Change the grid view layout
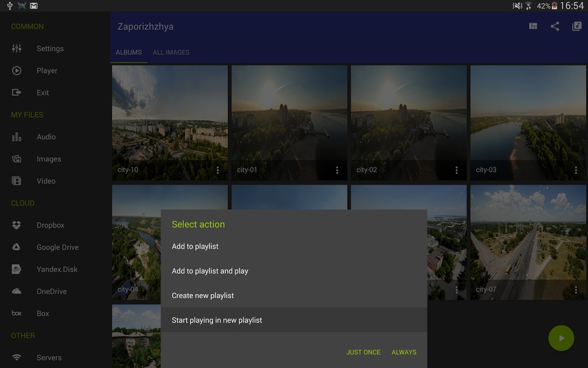Image resolution: width=588 pixels, height=368 pixels. (x=533, y=26)
